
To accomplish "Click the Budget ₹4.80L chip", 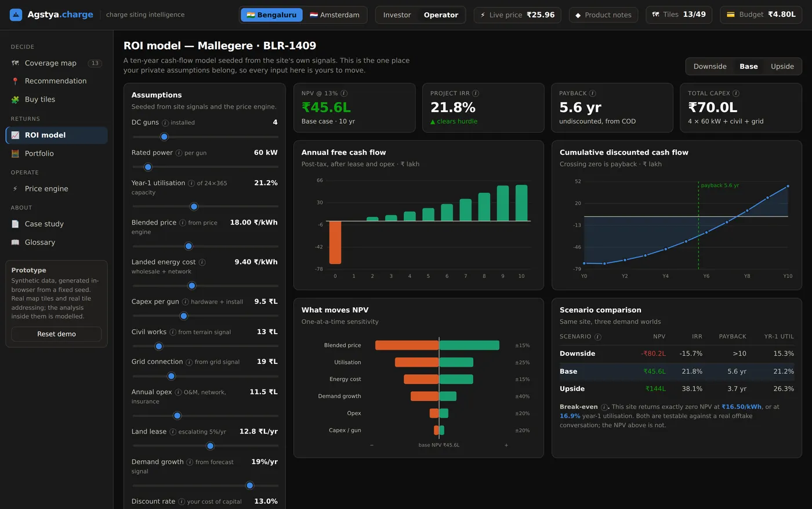I will (761, 15).
